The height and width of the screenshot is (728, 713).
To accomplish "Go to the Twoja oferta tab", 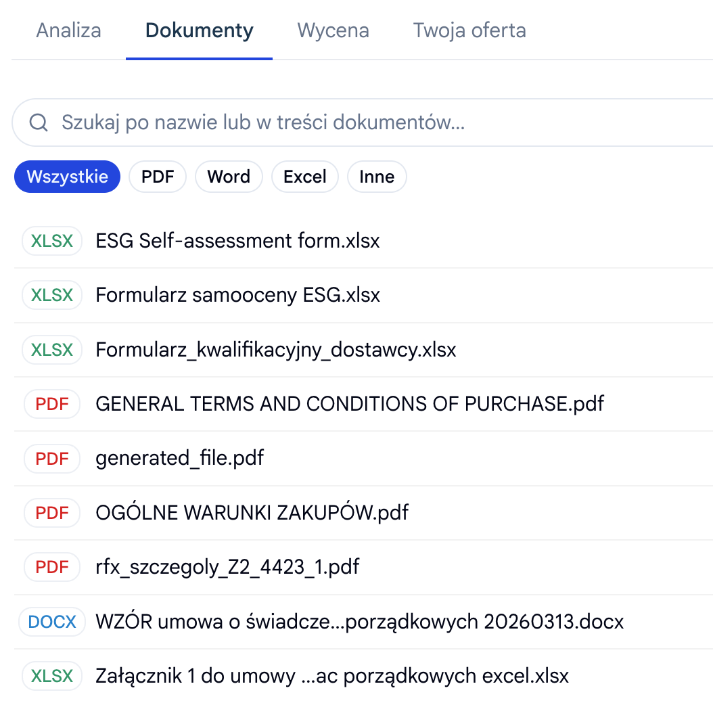I will pyautogui.click(x=469, y=30).
